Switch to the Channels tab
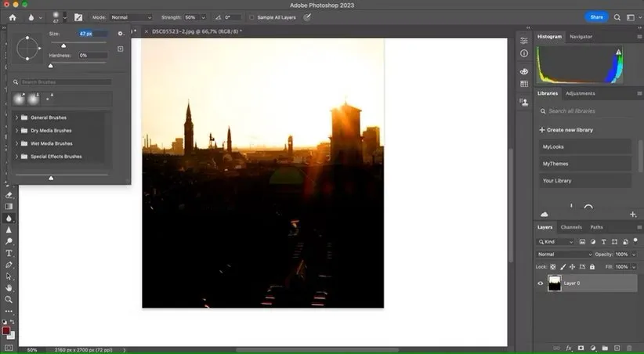Screen dimensions: 644x354 570,227
